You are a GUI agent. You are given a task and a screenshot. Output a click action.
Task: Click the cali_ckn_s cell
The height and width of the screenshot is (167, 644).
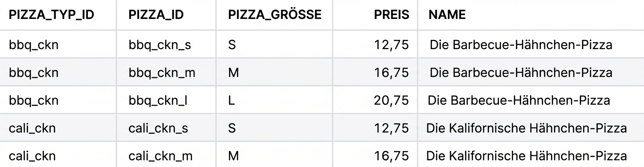coord(158,128)
